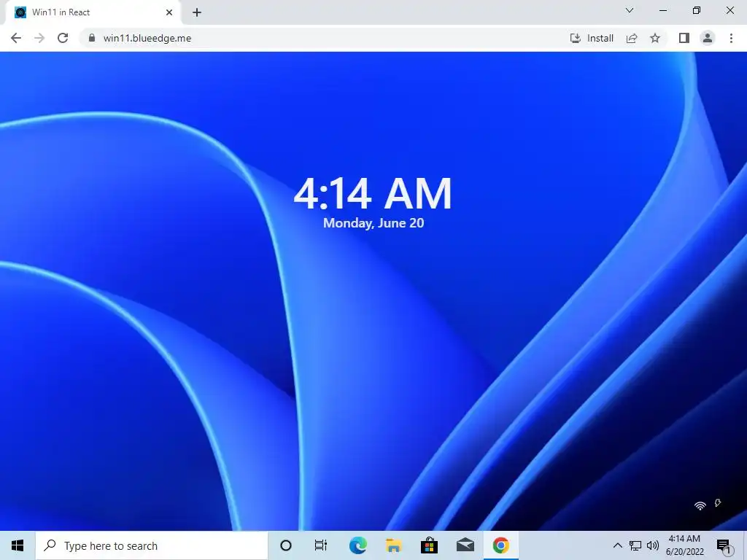Image resolution: width=747 pixels, height=560 pixels.
Task: Open Chrome three-dot menu
Action: (731, 38)
